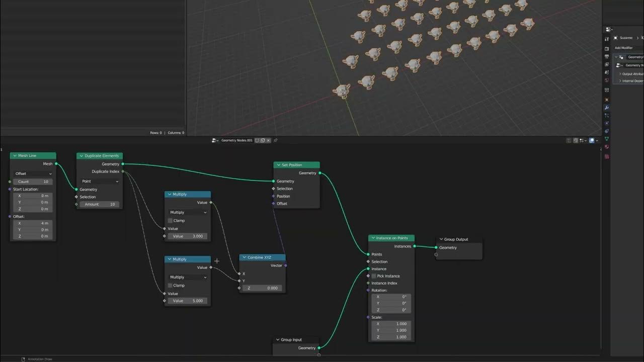Viewport: 644px width, 362px height.
Task: Collapse the Duplicate Elements node
Action: pyautogui.click(x=81, y=156)
